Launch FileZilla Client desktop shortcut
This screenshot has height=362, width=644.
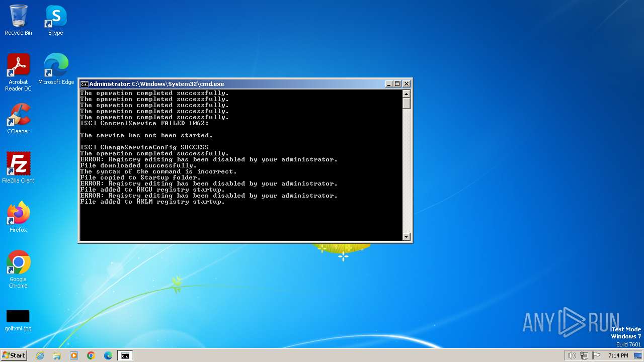point(18,168)
